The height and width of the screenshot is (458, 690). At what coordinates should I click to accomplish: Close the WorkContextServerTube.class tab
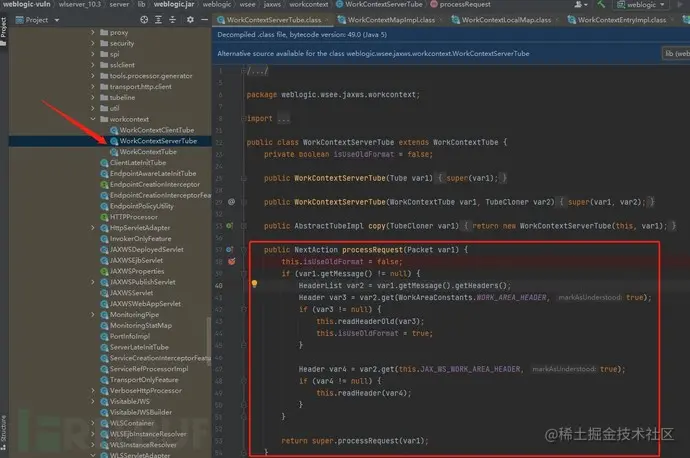click(328, 20)
